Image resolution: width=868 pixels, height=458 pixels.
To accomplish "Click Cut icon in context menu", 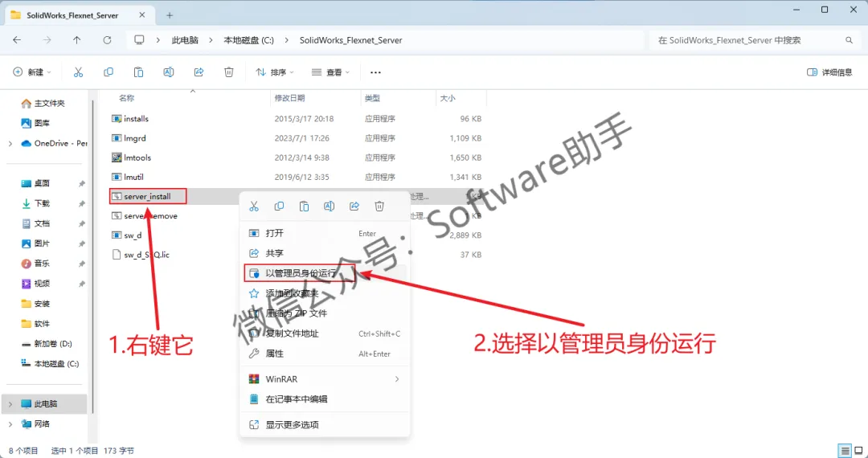I will 254,207.
